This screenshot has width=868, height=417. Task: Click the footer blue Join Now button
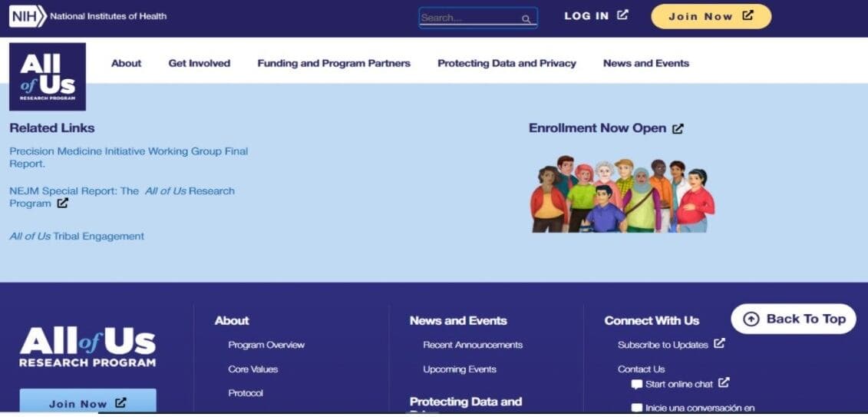pyautogui.click(x=88, y=402)
